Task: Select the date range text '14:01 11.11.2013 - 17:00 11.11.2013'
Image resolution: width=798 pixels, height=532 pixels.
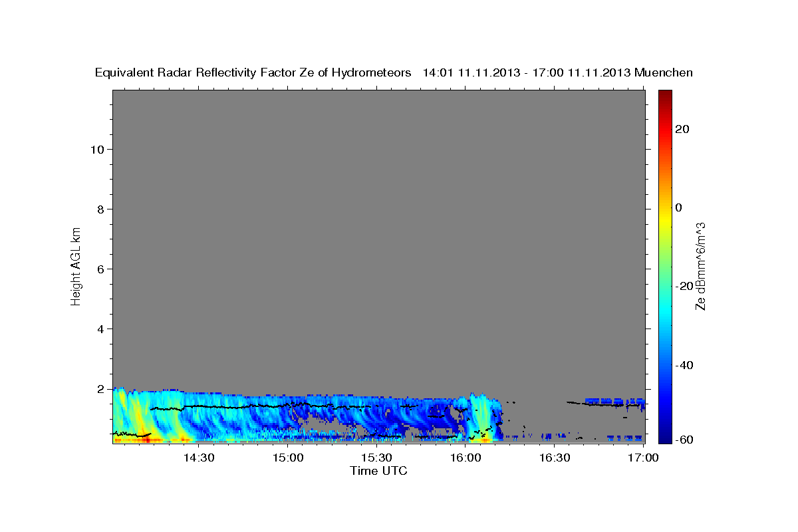Action: pyautogui.click(x=527, y=72)
